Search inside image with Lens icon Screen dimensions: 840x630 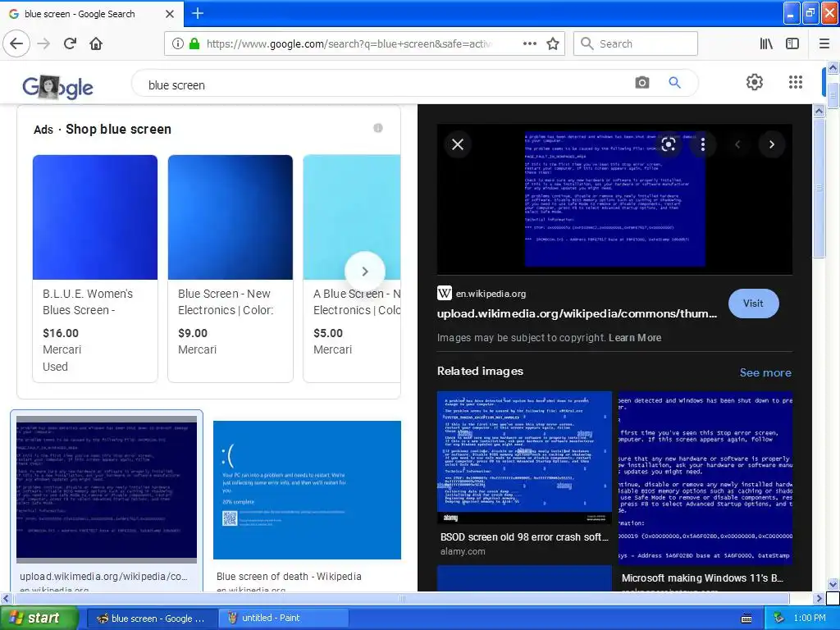(668, 144)
